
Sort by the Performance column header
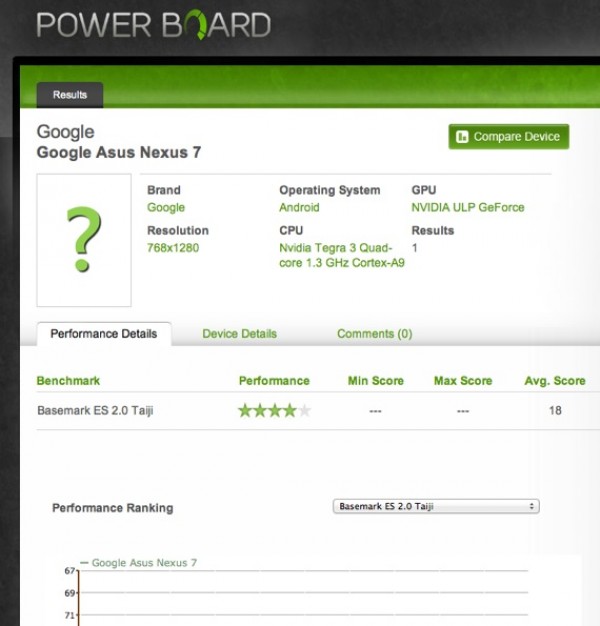click(x=274, y=381)
